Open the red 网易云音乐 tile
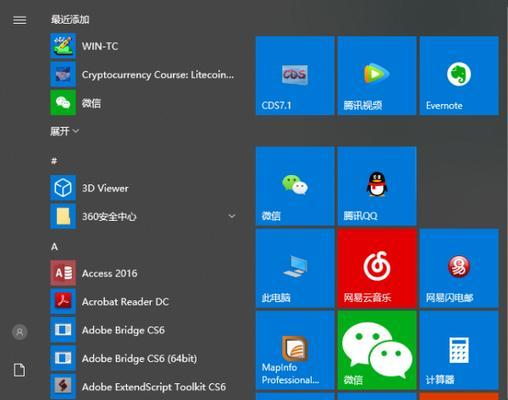This screenshot has height=400, width=508. click(377, 268)
